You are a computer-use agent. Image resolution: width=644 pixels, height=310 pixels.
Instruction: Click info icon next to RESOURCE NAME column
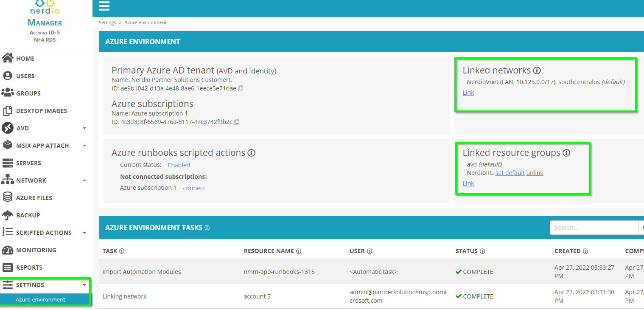click(299, 251)
